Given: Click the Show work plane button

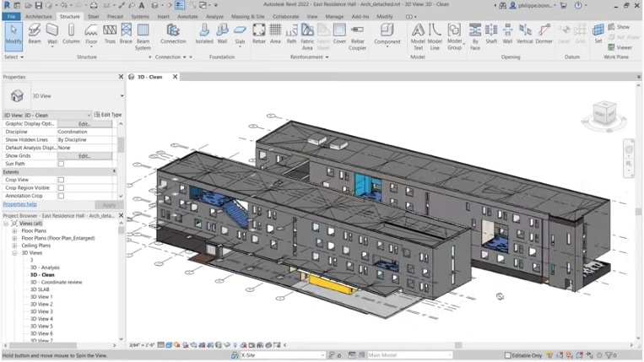Looking at the screenshot, I should click(619, 27).
